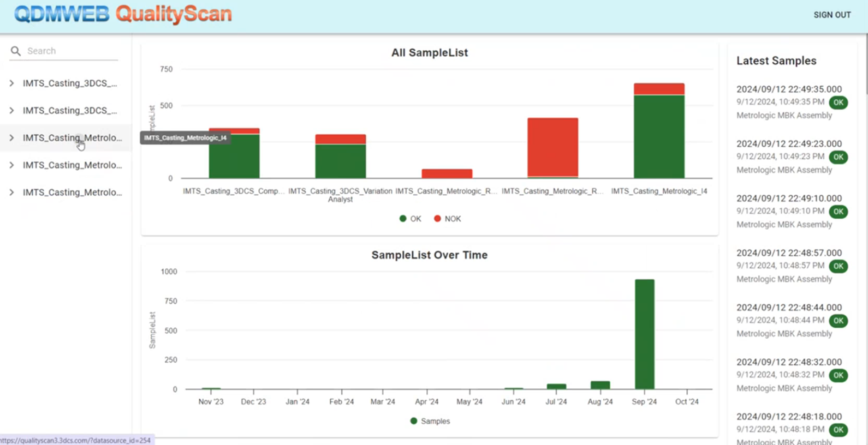Click the green OK bar for IMTS_Casting_3DCS_Comp...
Viewport: 868px width, 445px height.
[234, 156]
